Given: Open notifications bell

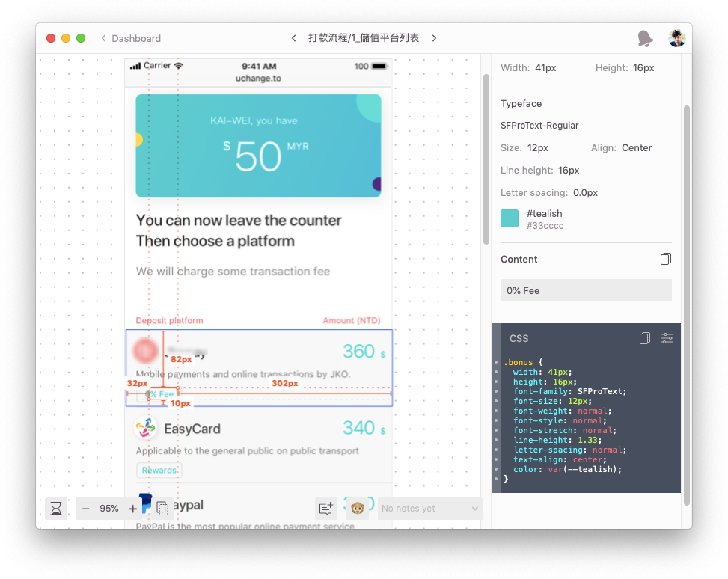Looking at the screenshot, I should (645, 39).
